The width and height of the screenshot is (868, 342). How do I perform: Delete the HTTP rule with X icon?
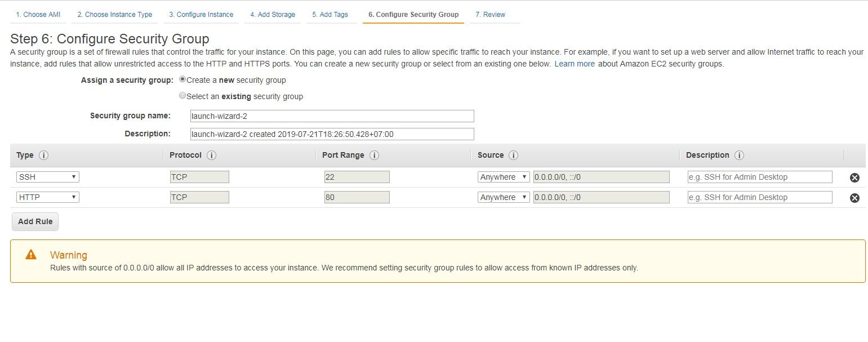[854, 198]
